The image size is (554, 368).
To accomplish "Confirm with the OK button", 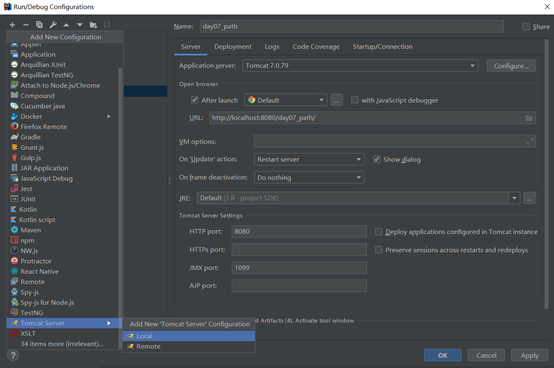I will [x=443, y=355].
